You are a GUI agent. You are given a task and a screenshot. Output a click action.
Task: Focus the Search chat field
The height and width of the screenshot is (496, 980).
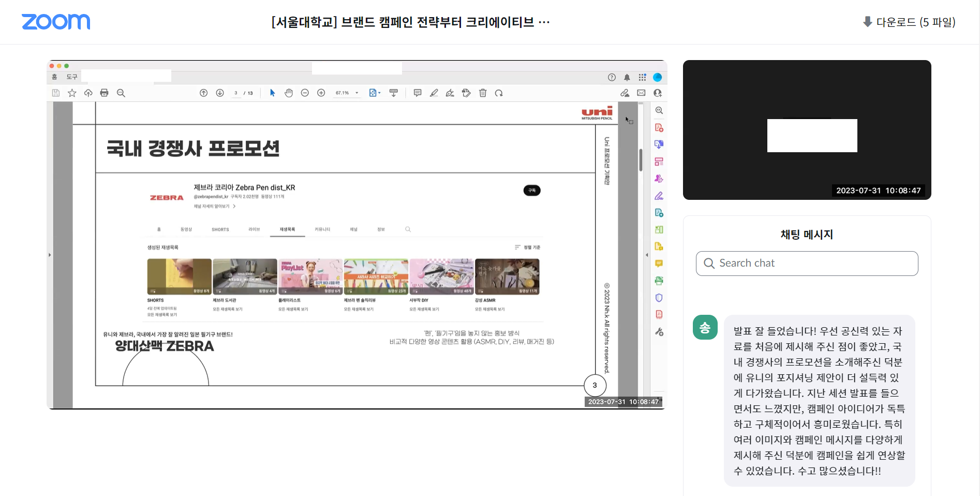[807, 264]
